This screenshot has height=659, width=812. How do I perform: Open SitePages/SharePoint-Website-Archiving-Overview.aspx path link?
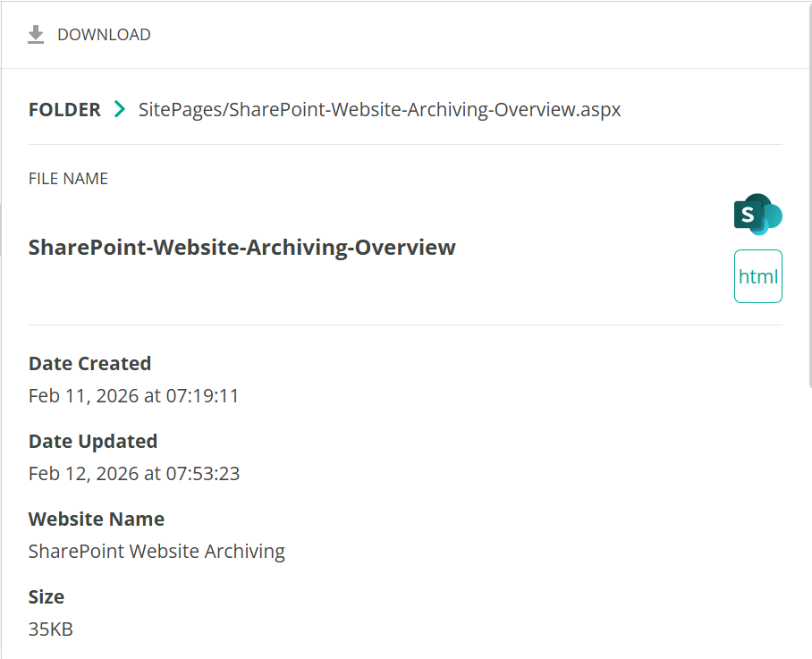pos(379,109)
